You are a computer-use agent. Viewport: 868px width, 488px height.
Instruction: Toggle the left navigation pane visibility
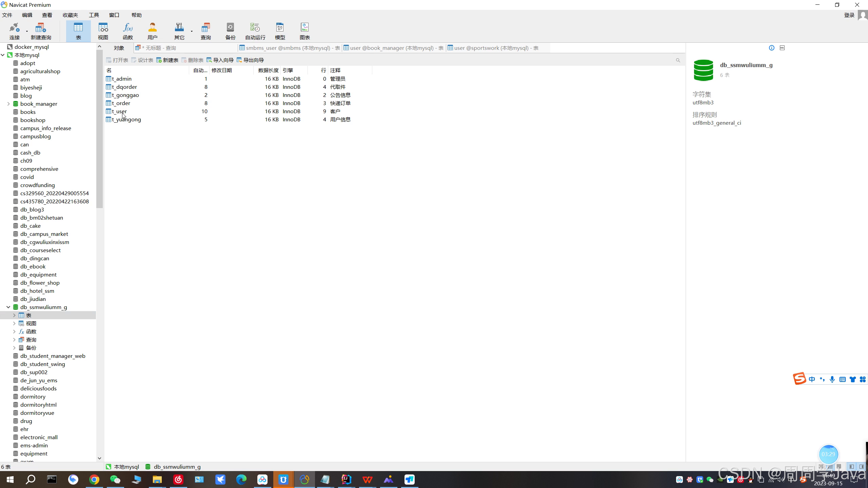851,467
